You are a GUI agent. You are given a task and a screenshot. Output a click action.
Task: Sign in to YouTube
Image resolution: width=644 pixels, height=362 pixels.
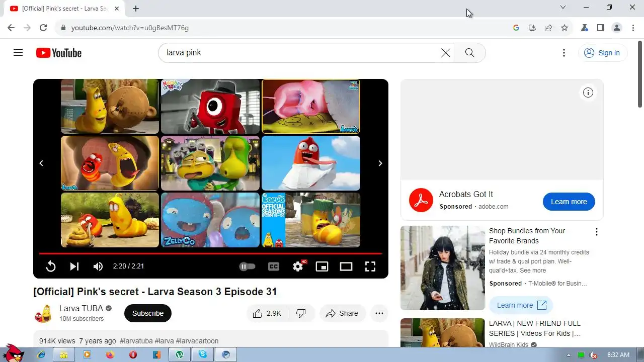pos(602,53)
